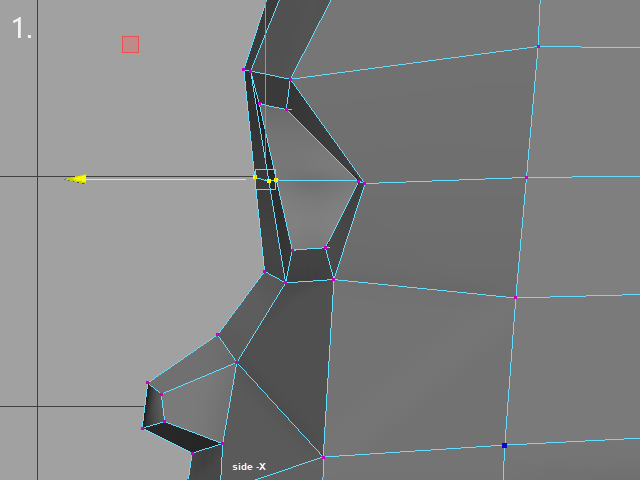Select the cheek vertex left of "side -X" label top

(x=222, y=441)
